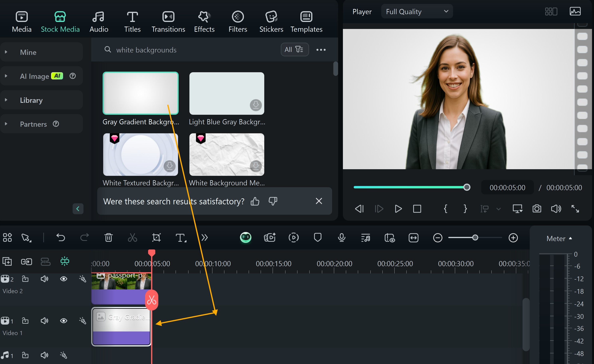Screen dimensions: 594x364
Task: Dismiss the search satisfaction prompt
Action: point(319,201)
